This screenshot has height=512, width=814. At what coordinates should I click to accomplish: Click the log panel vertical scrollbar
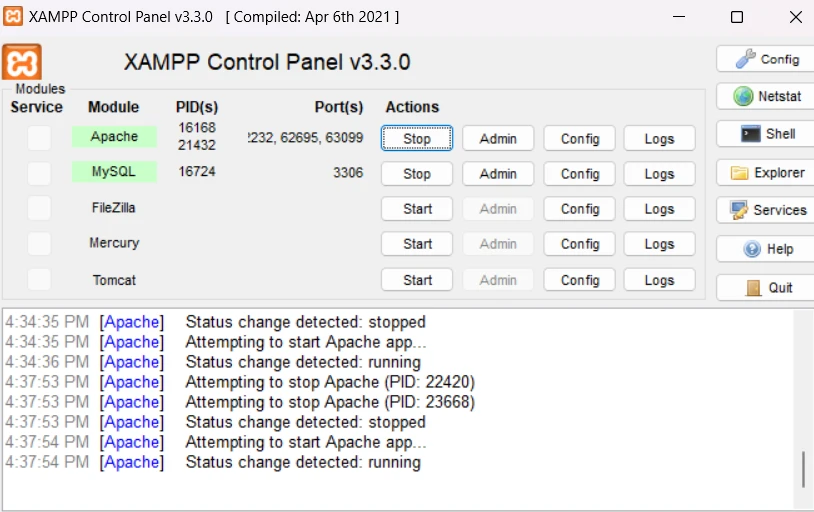803,410
